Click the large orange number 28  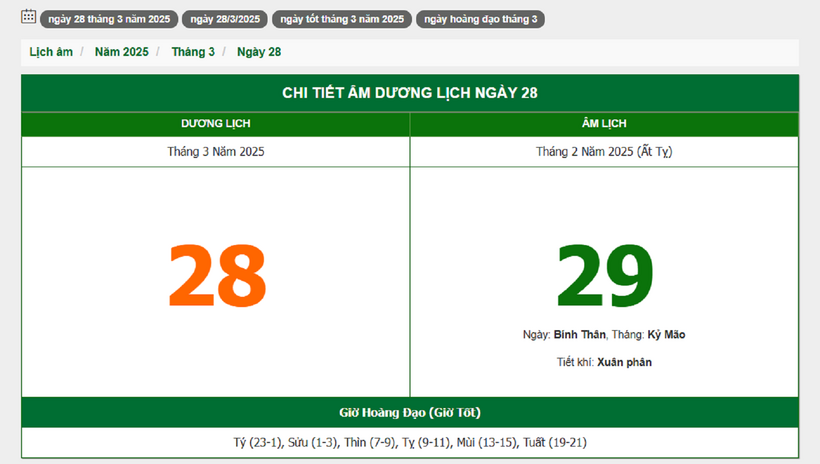click(217, 276)
